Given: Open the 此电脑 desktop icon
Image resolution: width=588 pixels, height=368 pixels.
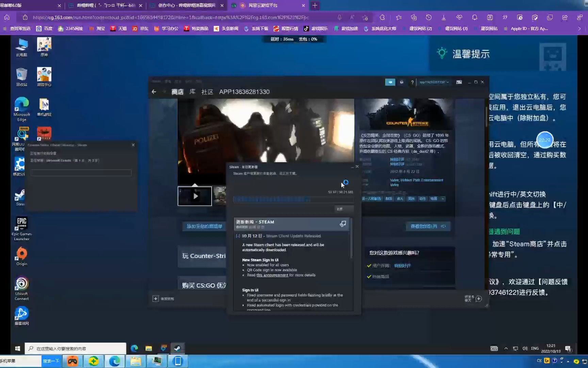Looking at the screenshot, I should (x=21, y=47).
